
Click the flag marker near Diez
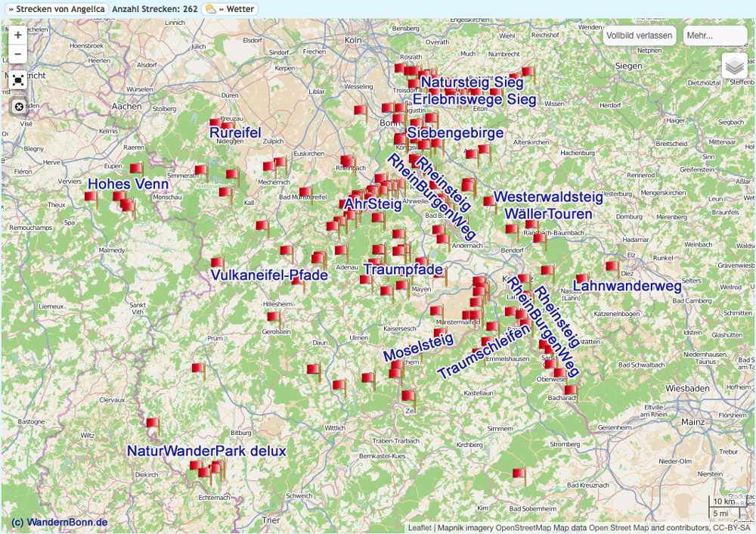tap(611, 266)
